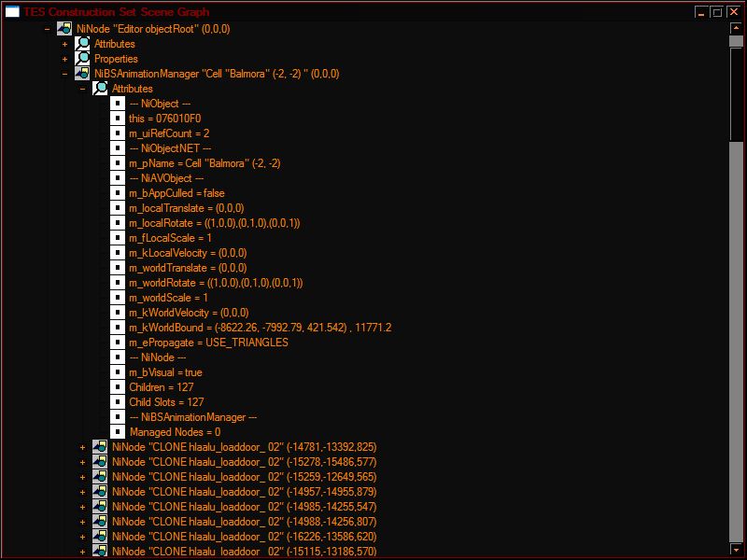Select the NiNode "Editor objectRoot" (0,0,0) label
Screen dimensions: 747x560
(x=153, y=29)
